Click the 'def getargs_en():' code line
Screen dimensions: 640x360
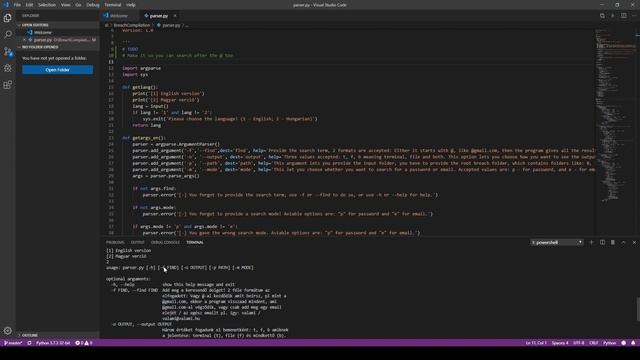tap(143, 138)
